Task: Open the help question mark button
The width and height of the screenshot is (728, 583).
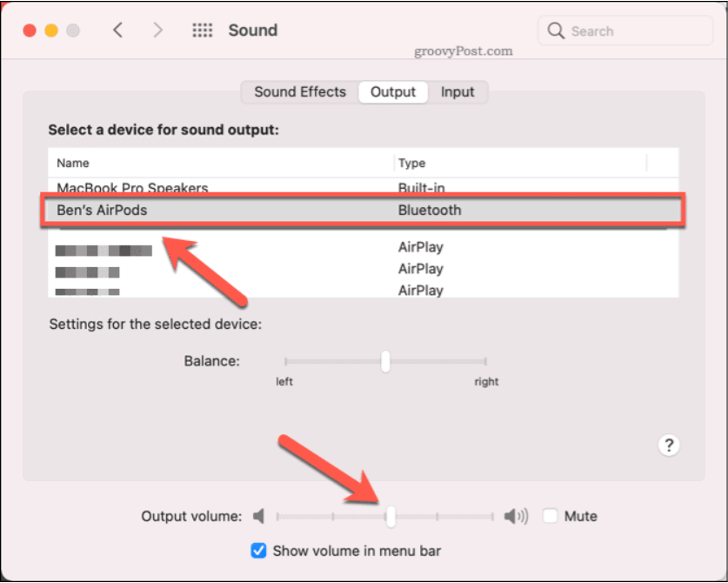Action: pos(669,445)
